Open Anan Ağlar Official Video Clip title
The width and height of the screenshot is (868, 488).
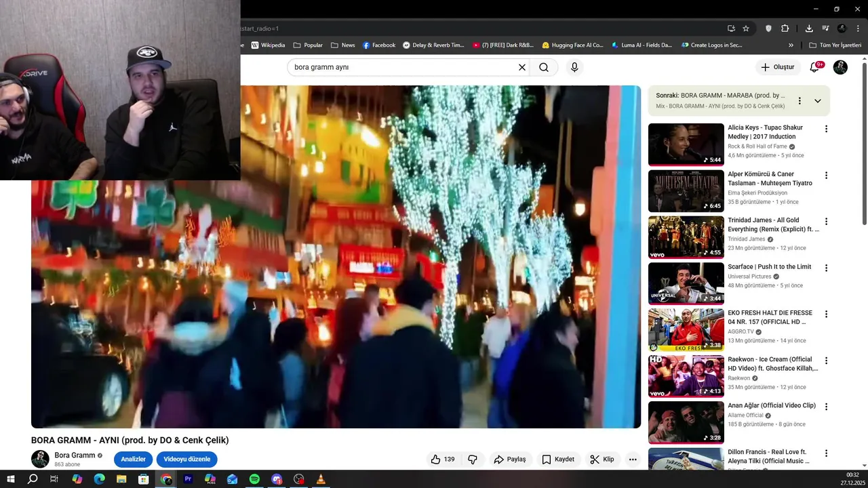pos(772,405)
